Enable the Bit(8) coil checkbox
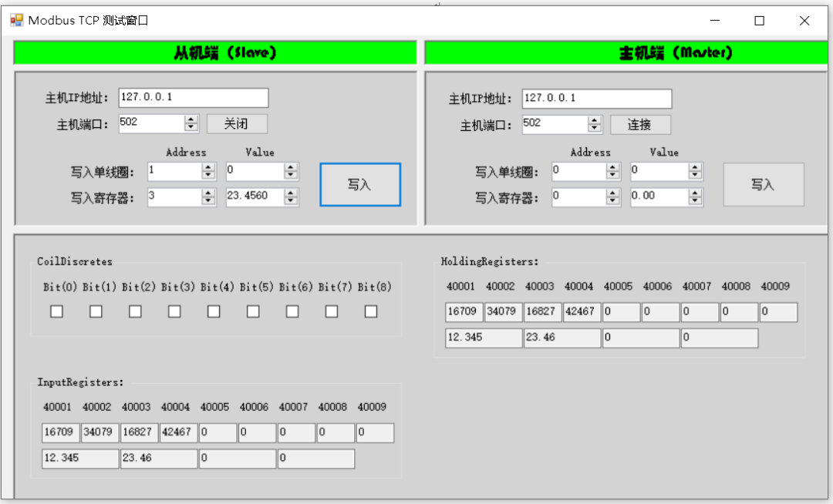The height and width of the screenshot is (504, 833). click(x=371, y=311)
